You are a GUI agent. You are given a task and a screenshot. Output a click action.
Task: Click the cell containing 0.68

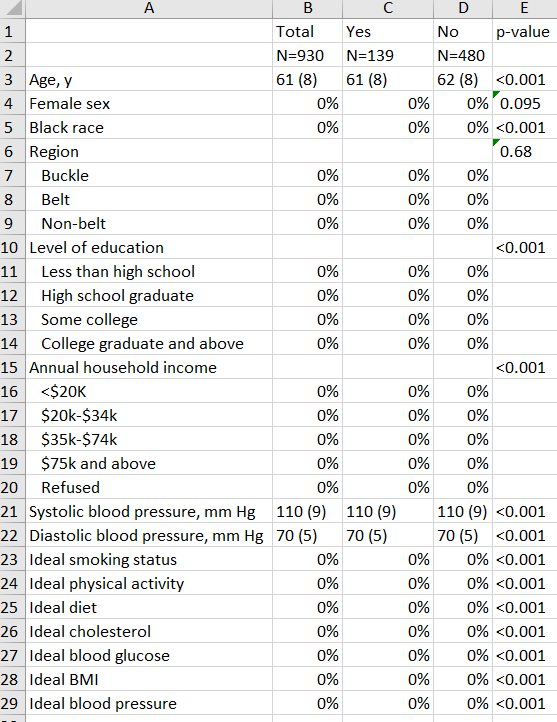[x=525, y=151]
